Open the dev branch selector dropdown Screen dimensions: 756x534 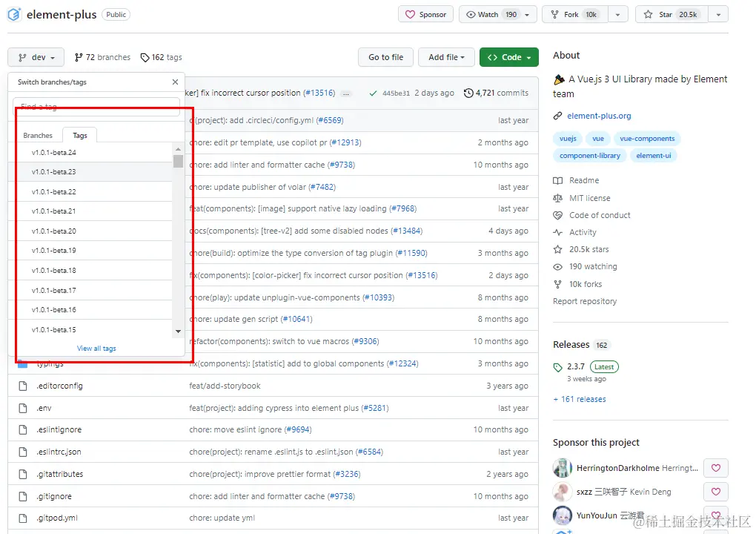[x=36, y=57]
